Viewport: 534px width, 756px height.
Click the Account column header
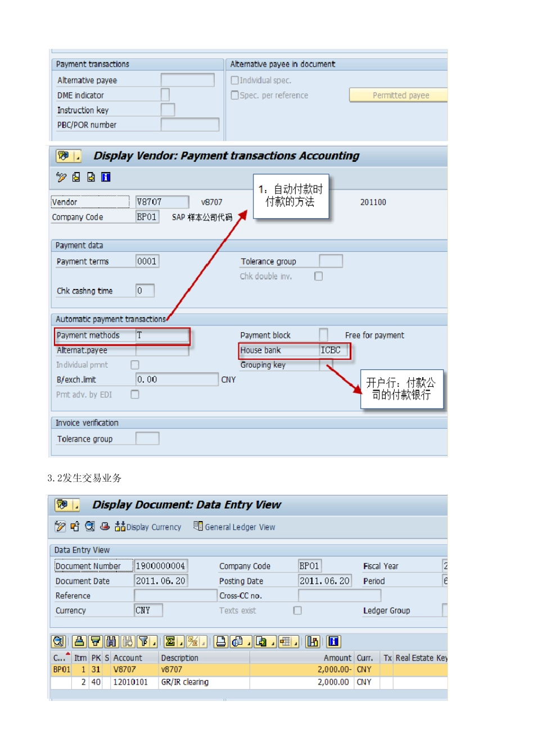click(x=135, y=658)
